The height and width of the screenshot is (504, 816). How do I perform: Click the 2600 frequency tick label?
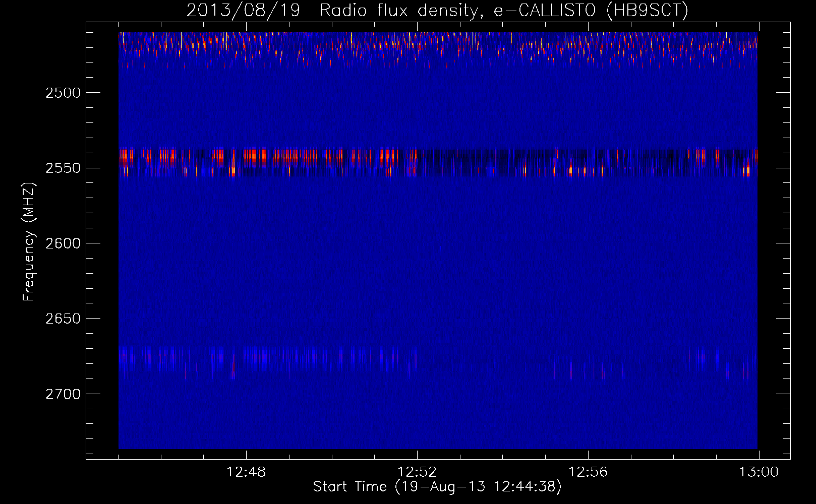point(63,243)
